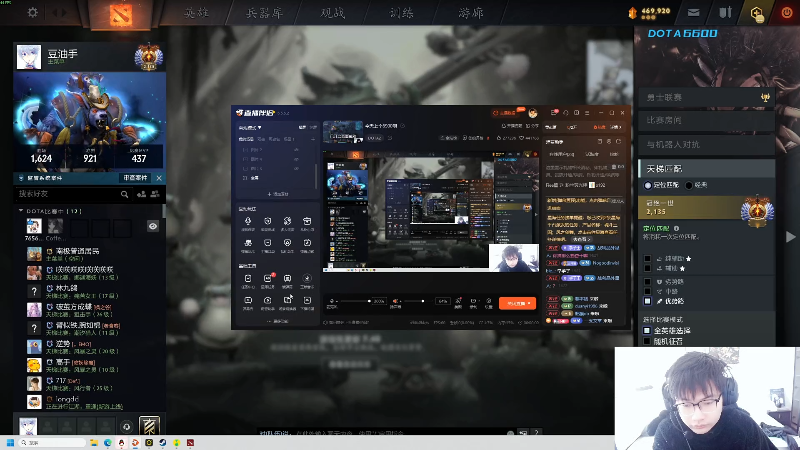Open Dota settings gear icon

coord(33,12)
